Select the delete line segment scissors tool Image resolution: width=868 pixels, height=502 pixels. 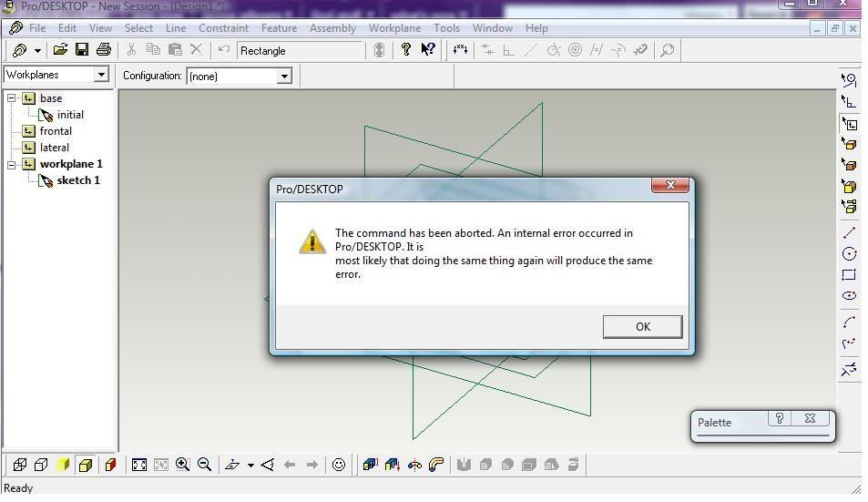tap(849, 369)
